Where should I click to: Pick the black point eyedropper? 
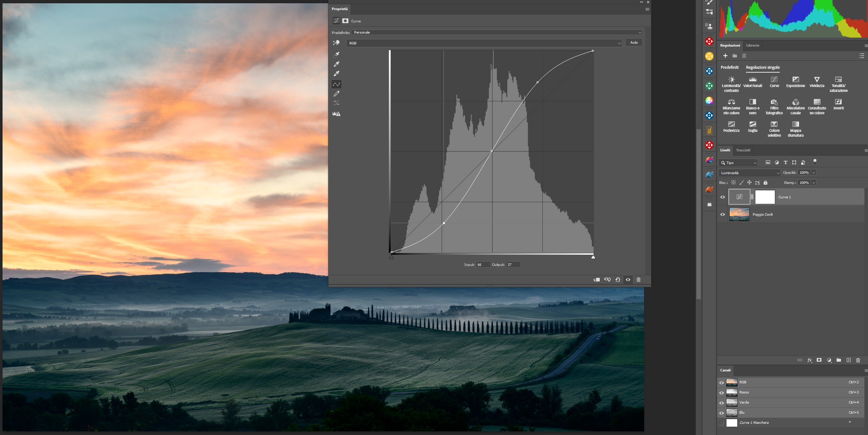point(336,55)
